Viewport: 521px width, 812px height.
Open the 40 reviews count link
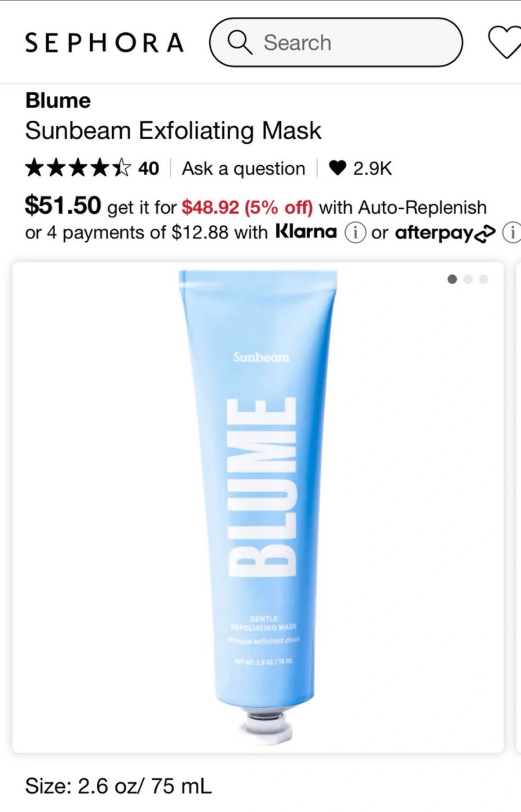(148, 168)
